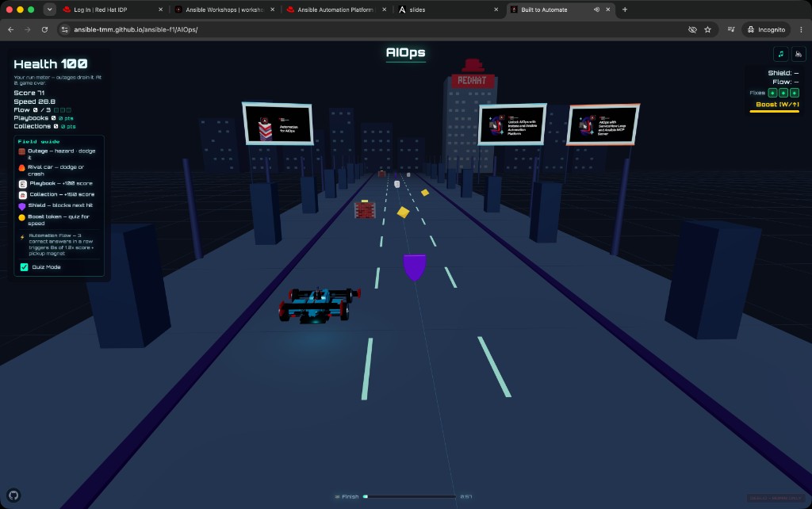Open a new browser tab
Image resolution: width=812 pixels, height=509 pixels.
625,10
